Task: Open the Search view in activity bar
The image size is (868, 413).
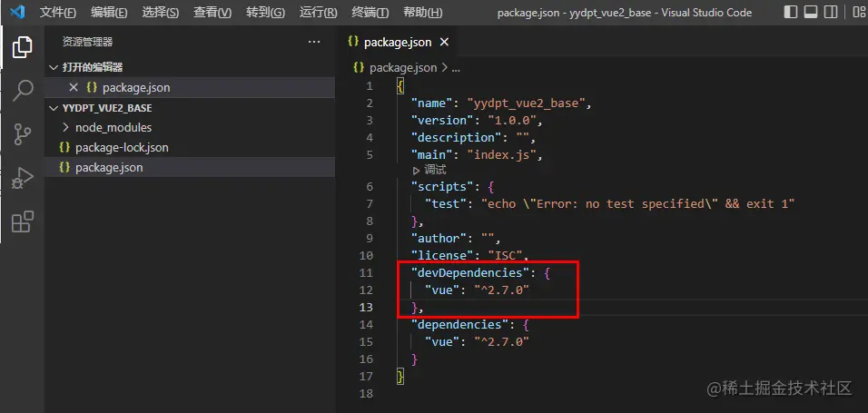Action: click(22, 90)
